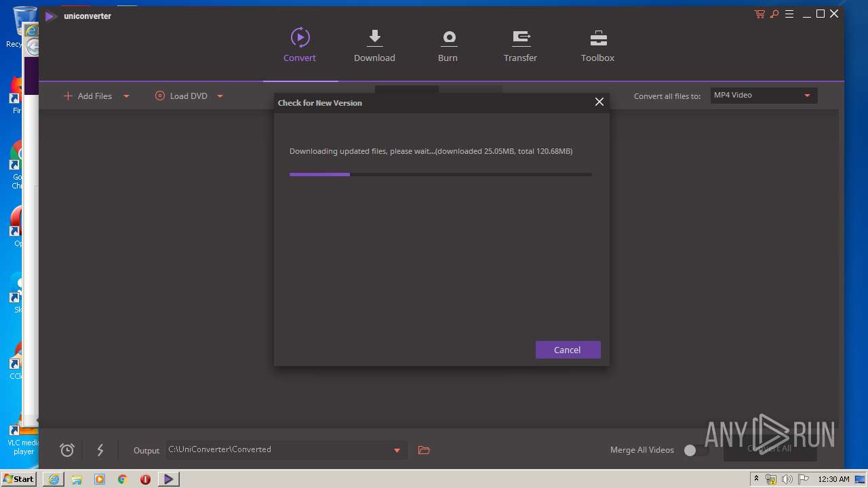Show hidden system tray icons
This screenshot has width=868, height=488.
pos(757,479)
